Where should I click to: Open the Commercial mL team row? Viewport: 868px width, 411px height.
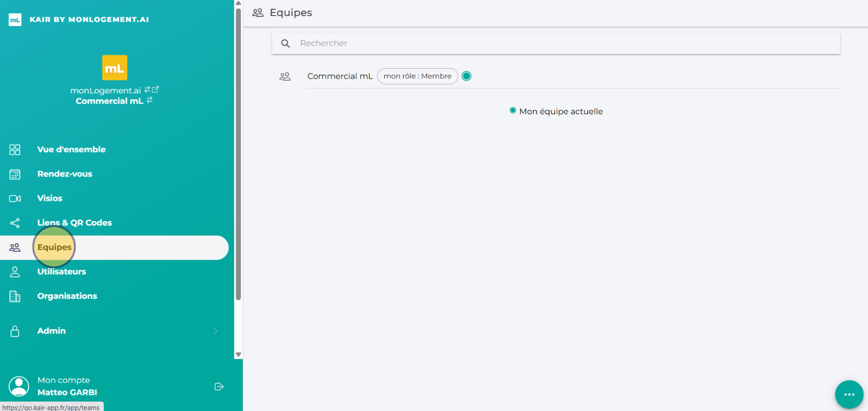pos(340,76)
